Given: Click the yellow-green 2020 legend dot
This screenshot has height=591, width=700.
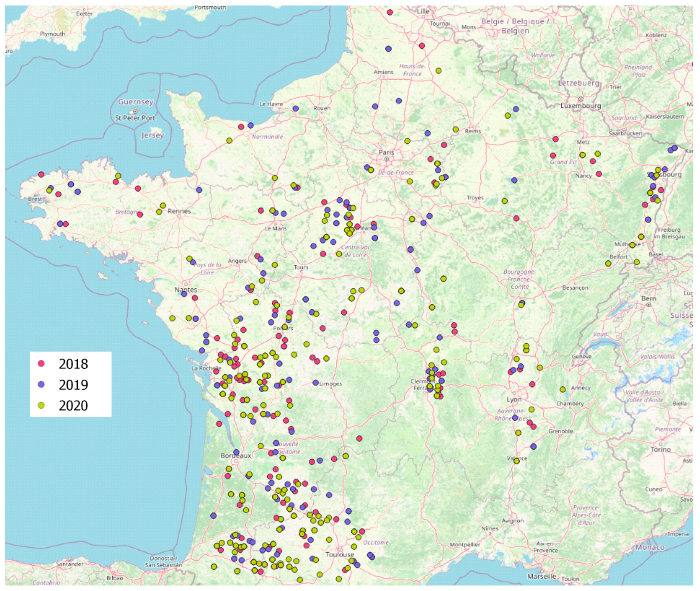Looking at the screenshot, I should [42, 405].
